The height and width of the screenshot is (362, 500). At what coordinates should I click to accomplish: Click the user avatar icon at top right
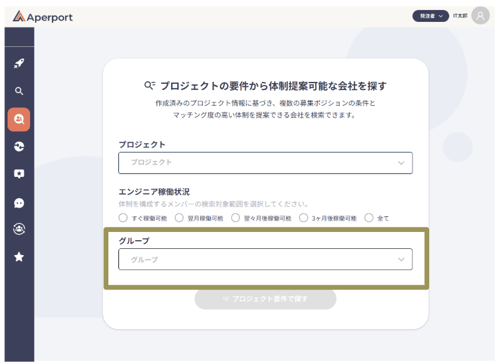(x=480, y=16)
